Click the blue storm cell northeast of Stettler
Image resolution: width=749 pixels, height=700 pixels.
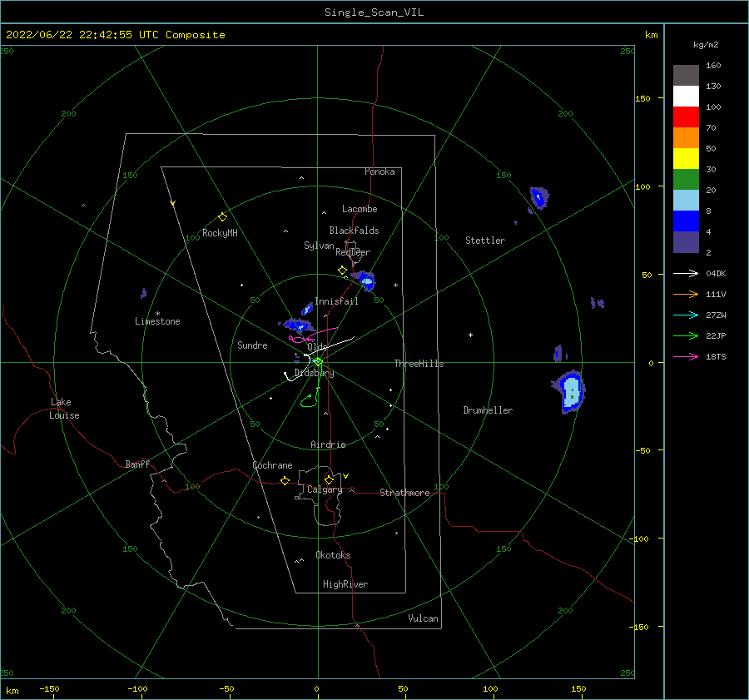coord(538,198)
